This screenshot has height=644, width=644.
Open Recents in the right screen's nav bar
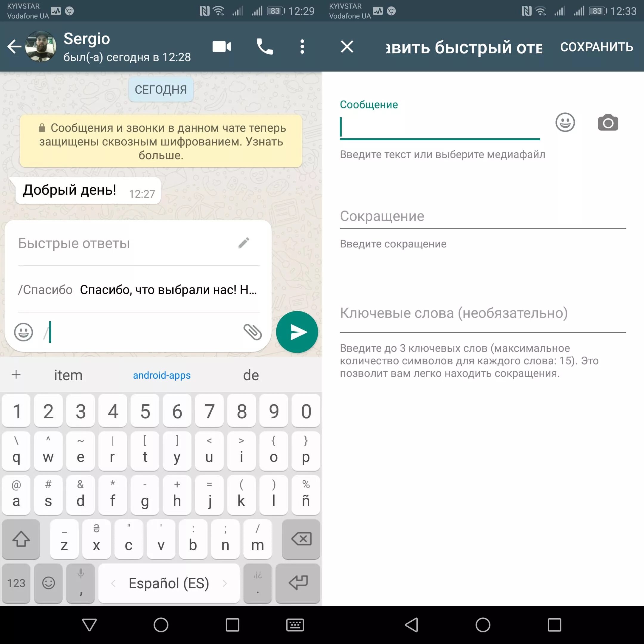(x=554, y=625)
